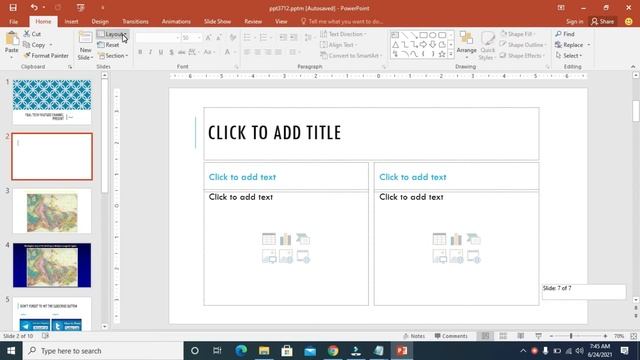This screenshot has width=640, height=360.
Task: Toggle text Shadow formatting
Action: point(171,52)
